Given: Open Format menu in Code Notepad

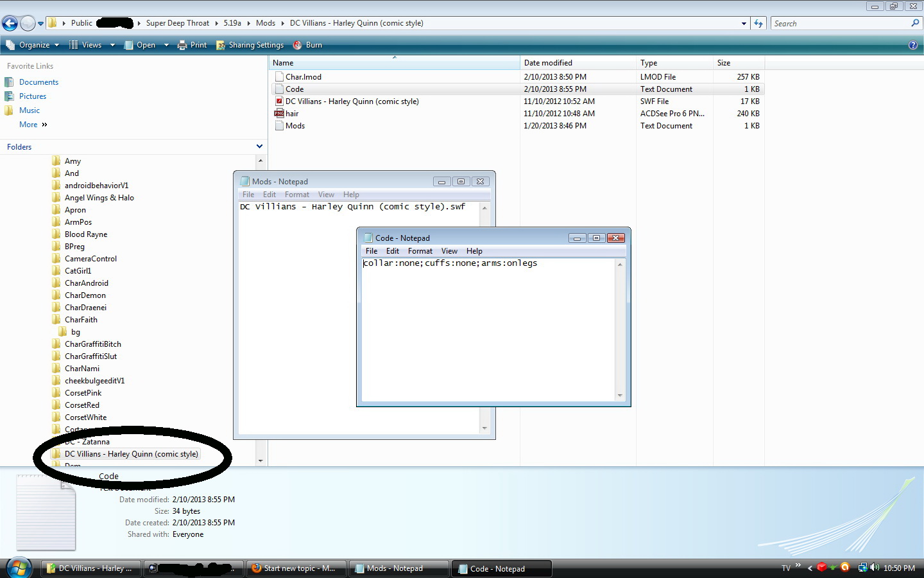Looking at the screenshot, I should point(420,251).
